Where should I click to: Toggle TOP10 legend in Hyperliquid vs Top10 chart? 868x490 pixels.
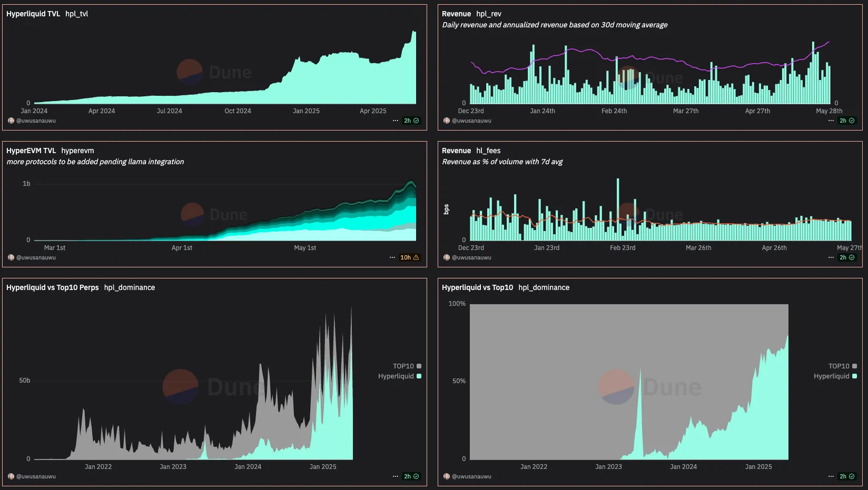coord(842,366)
